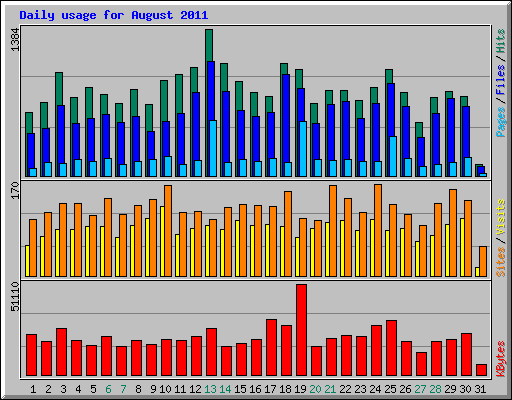Click day label 22 on the x-axis
Image resolution: width=512 pixels, height=400 pixels.
point(345,389)
